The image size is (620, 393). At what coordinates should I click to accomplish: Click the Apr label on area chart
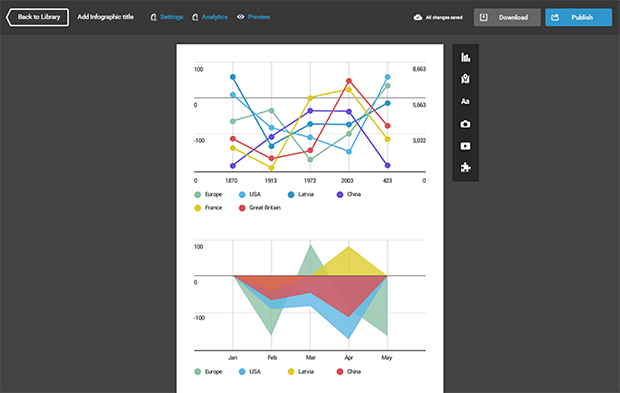[348, 358]
